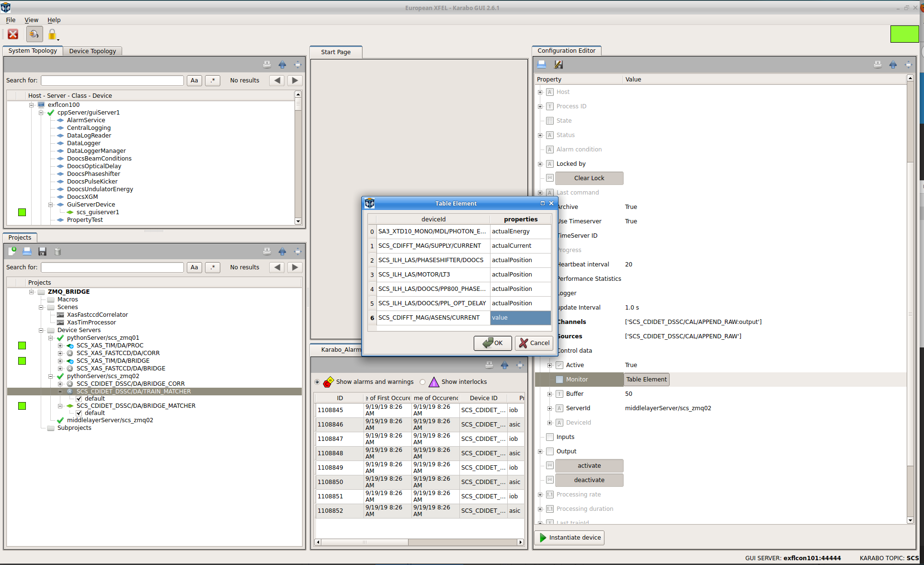Undock the alarm panel arrow icon

504,365
